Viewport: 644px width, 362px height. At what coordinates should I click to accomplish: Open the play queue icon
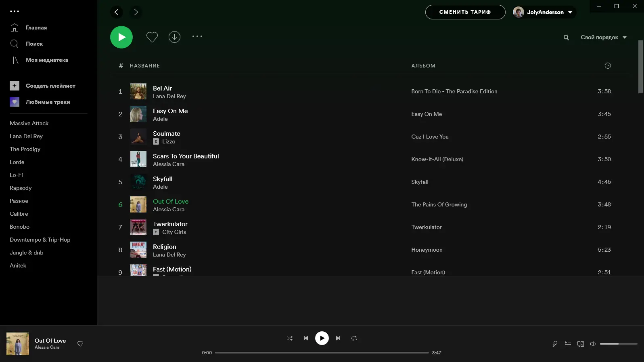click(568, 344)
